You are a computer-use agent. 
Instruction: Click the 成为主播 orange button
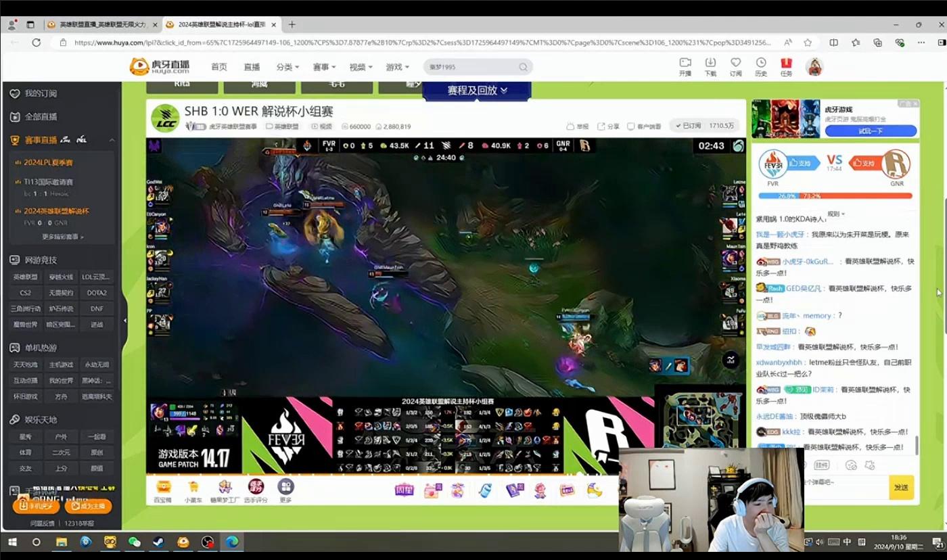88,505
